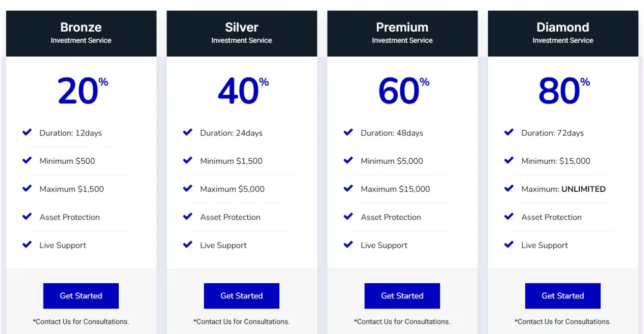The image size is (644, 334).
Task: Click the checkmark beside Duration: 48days
Action: point(348,133)
